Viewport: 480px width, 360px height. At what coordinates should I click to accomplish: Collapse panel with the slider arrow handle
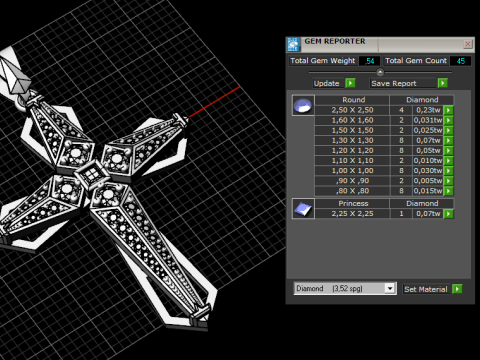pos(380,72)
